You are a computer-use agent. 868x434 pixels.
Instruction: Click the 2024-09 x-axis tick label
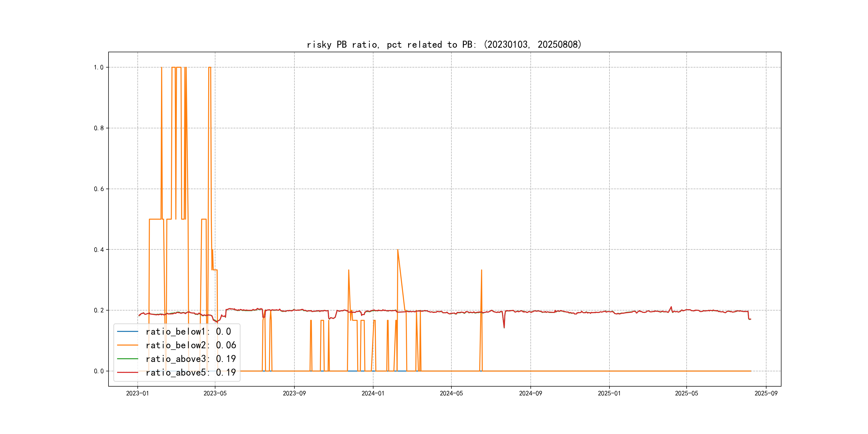coord(530,393)
